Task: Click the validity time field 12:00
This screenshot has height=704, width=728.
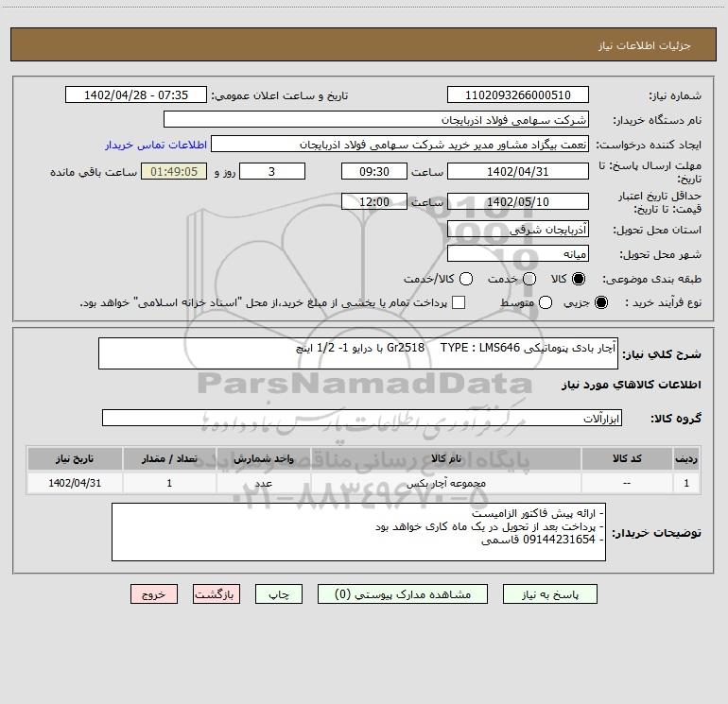Action: (x=374, y=202)
